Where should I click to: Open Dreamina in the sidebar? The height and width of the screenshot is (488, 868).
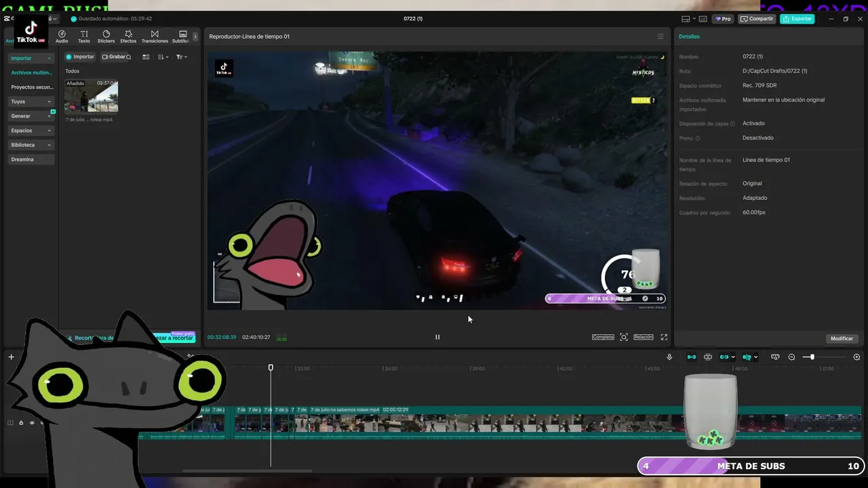click(31, 159)
